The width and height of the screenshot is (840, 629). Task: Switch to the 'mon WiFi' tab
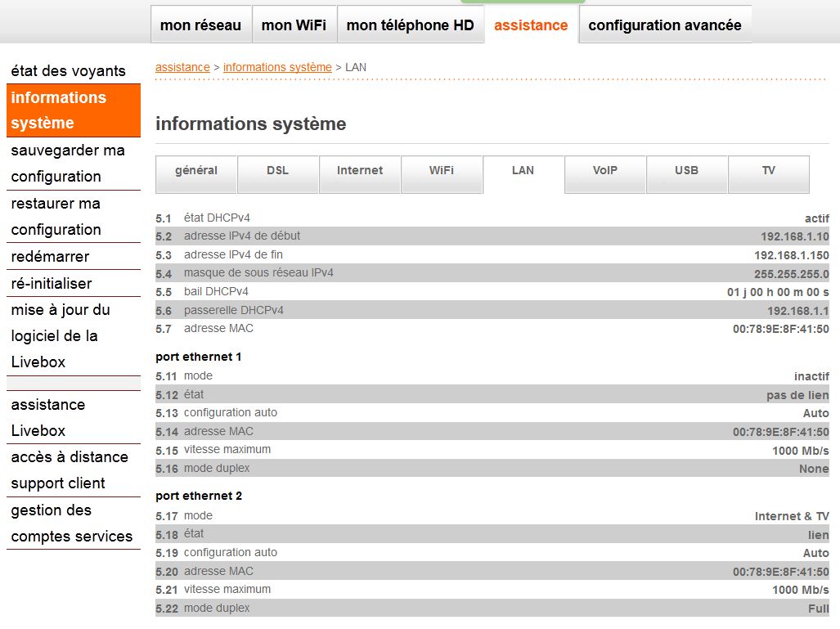click(x=294, y=25)
